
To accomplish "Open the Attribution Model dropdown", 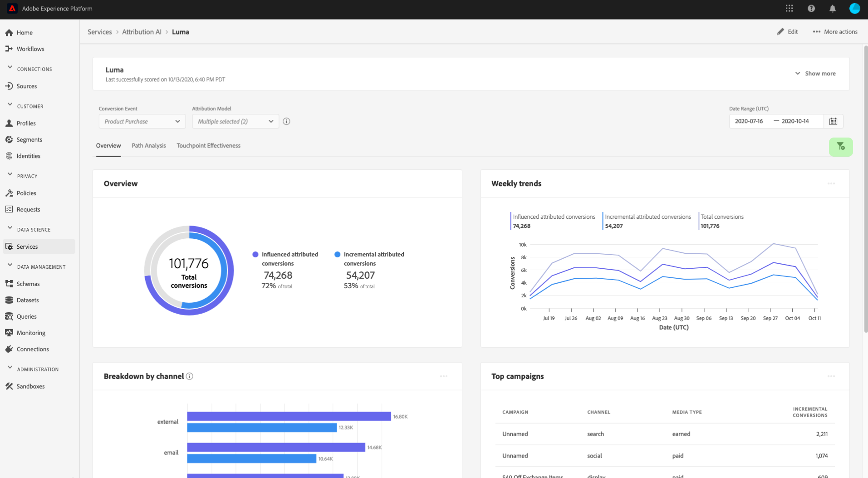I will point(235,122).
